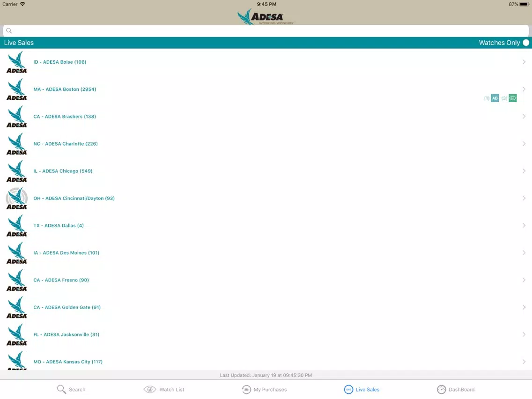Image resolution: width=532 pixels, height=399 pixels.
Task: Open the ADESA Boise chevron
Action: pos(524,62)
